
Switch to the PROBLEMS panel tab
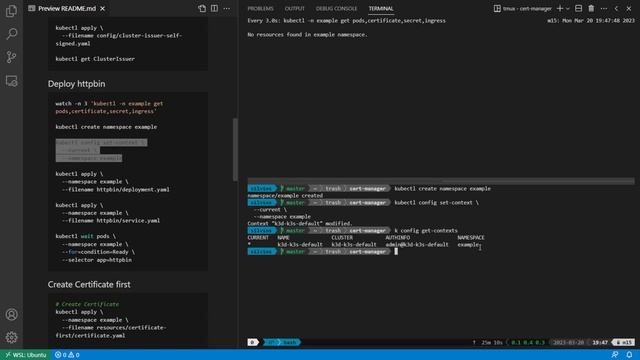point(260,9)
